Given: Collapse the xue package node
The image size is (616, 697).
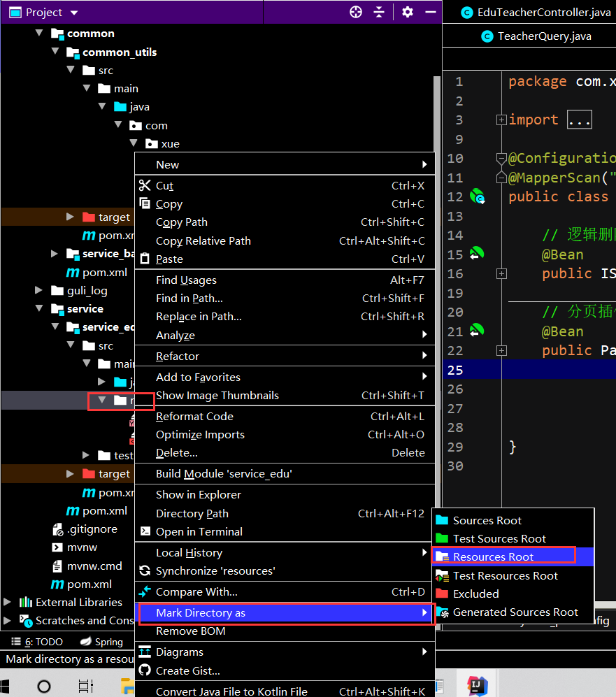Looking at the screenshot, I should coord(134,143).
